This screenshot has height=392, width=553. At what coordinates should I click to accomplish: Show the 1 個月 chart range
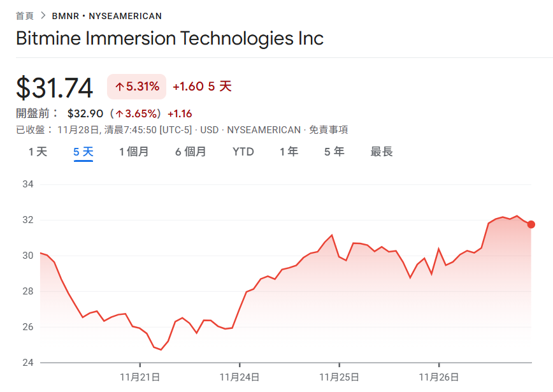pyautogui.click(x=134, y=152)
